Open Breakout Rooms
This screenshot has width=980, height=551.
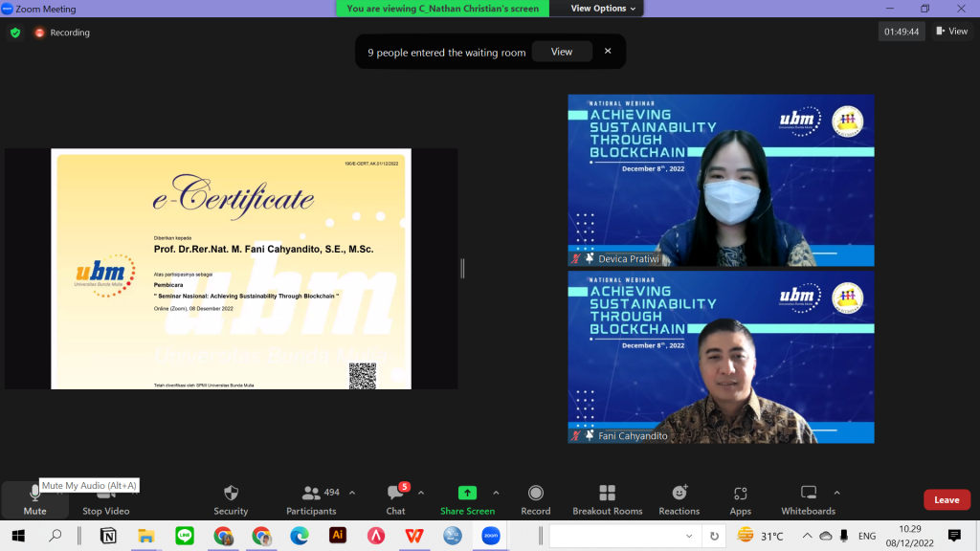coord(607,500)
